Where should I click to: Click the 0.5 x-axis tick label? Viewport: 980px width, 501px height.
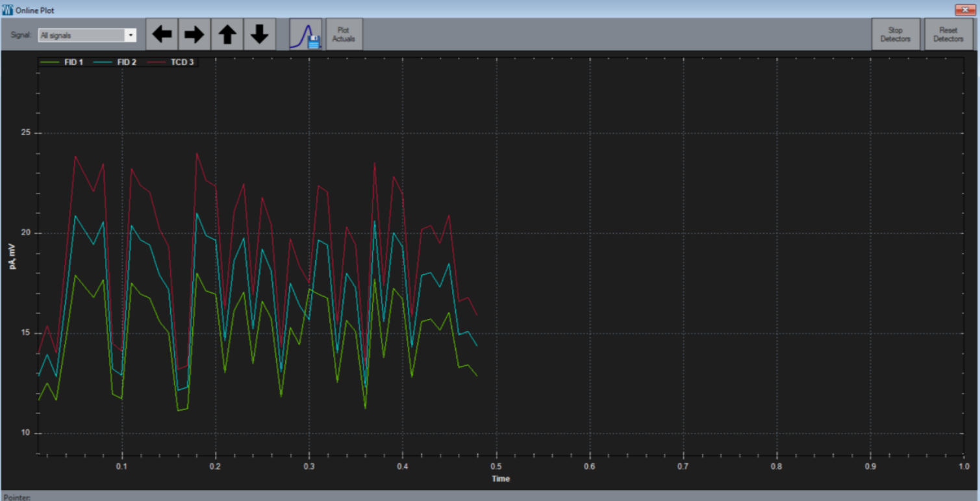(x=496, y=467)
